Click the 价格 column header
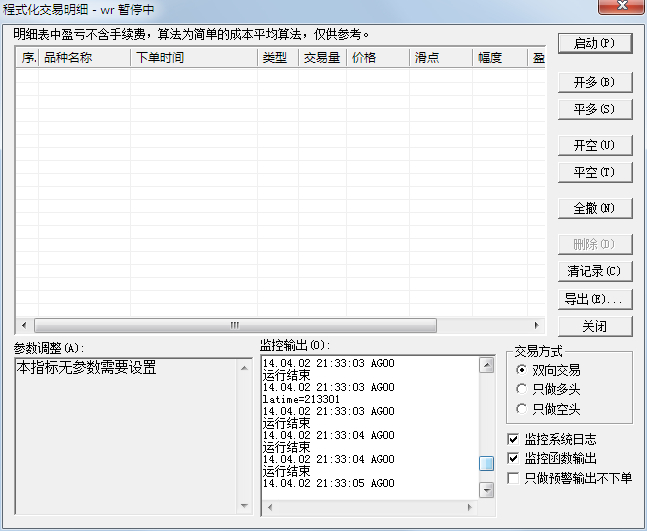 click(x=378, y=57)
